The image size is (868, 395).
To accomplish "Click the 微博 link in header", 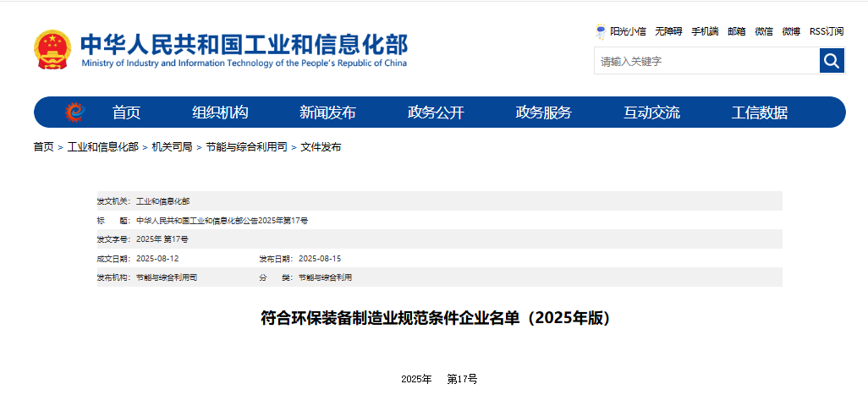I will [x=791, y=31].
